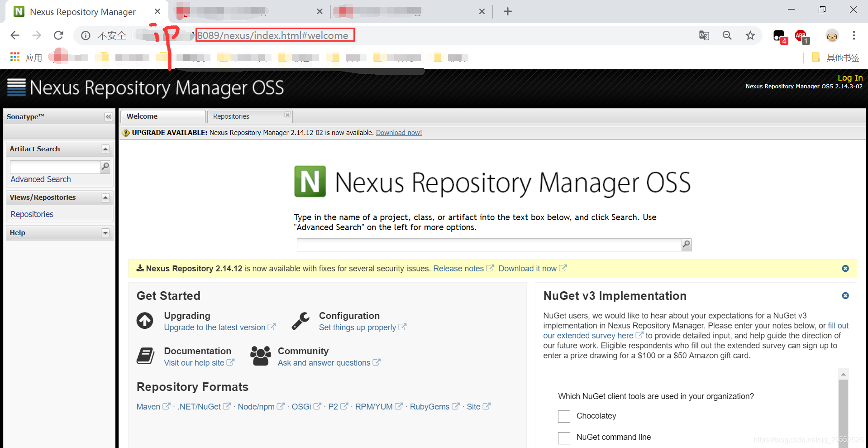
Task: Switch to the Repositories tab
Action: (249, 116)
